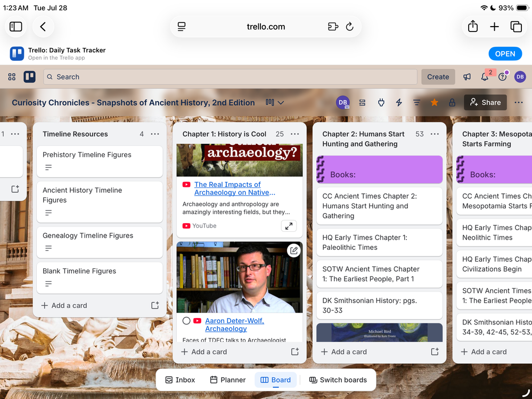The width and height of the screenshot is (532, 399).
Task: Focus the Trello Search field
Action: click(230, 77)
